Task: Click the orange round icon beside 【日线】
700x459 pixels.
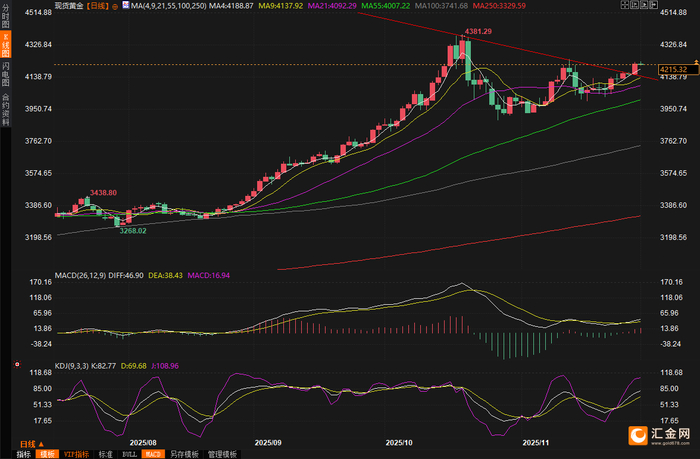Action: click(x=115, y=6)
